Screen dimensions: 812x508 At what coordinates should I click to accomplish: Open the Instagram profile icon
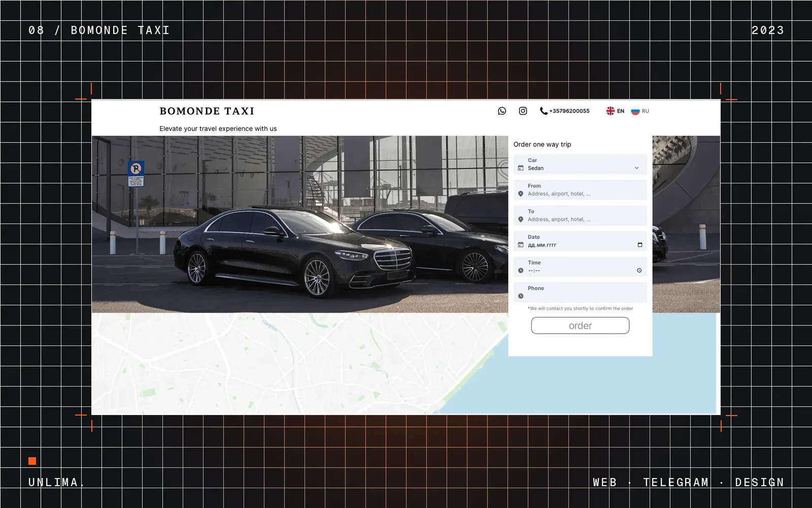click(523, 111)
